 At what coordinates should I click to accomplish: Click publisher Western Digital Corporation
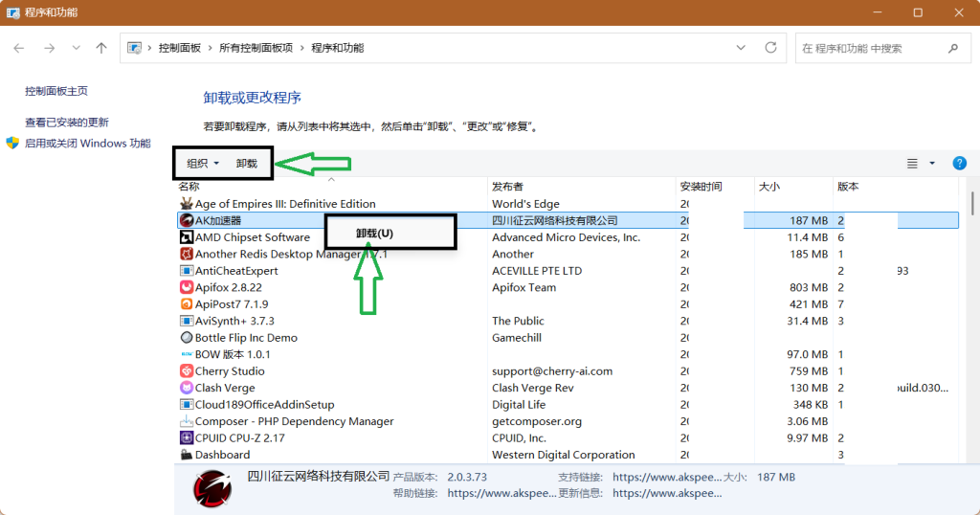[x=563, y=455]
